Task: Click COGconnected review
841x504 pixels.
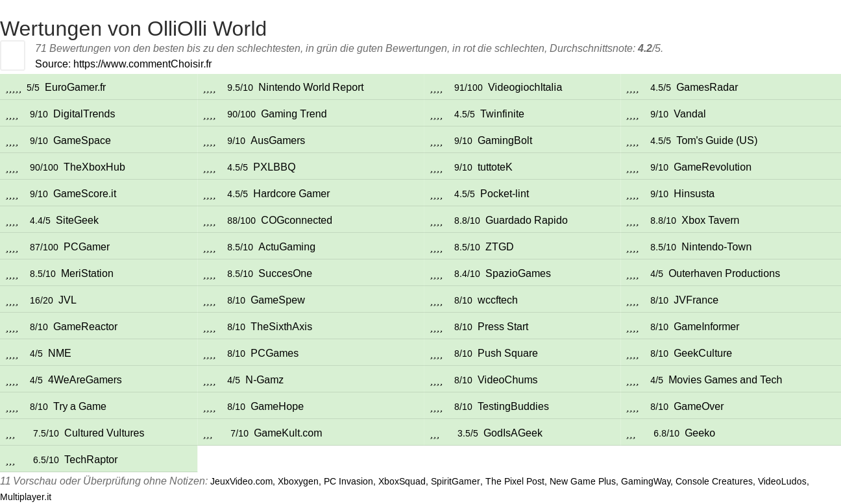Action: 296,221
